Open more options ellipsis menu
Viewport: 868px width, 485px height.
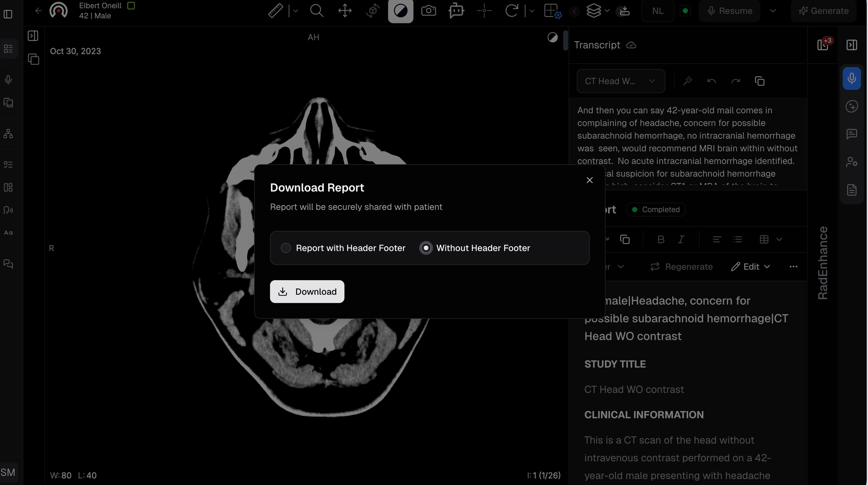pyautogui.click(x=793, y=267)
